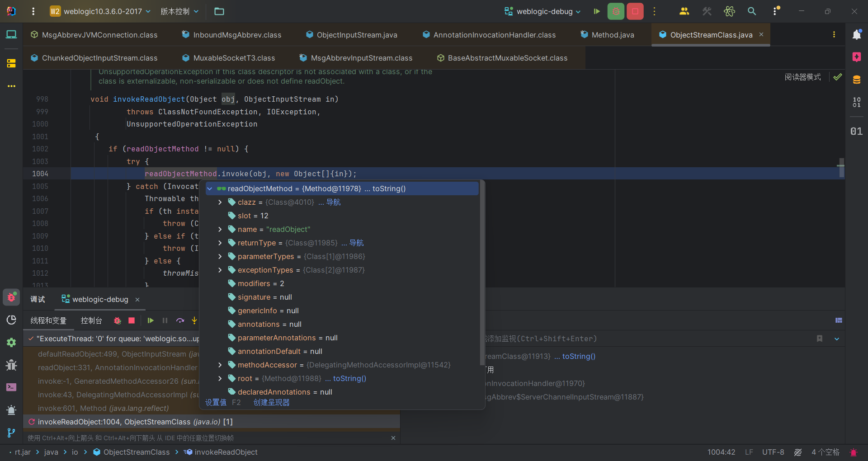Screen dimensions: 868x461
Task: Click 导航 link next to returnType
Action: pyautogui.click(x=356, y=243)
